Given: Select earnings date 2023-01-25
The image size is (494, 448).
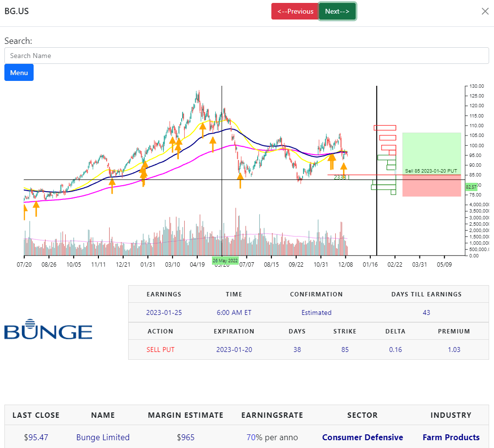Looking at the screenshot, I should [164, 312].
